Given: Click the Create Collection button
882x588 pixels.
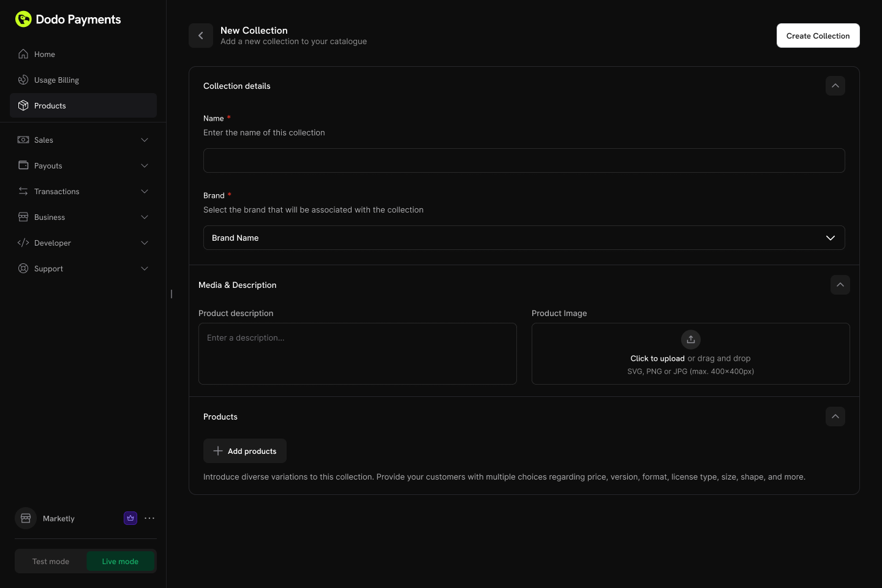Looking at the screenshot, I should pos(818,36).
